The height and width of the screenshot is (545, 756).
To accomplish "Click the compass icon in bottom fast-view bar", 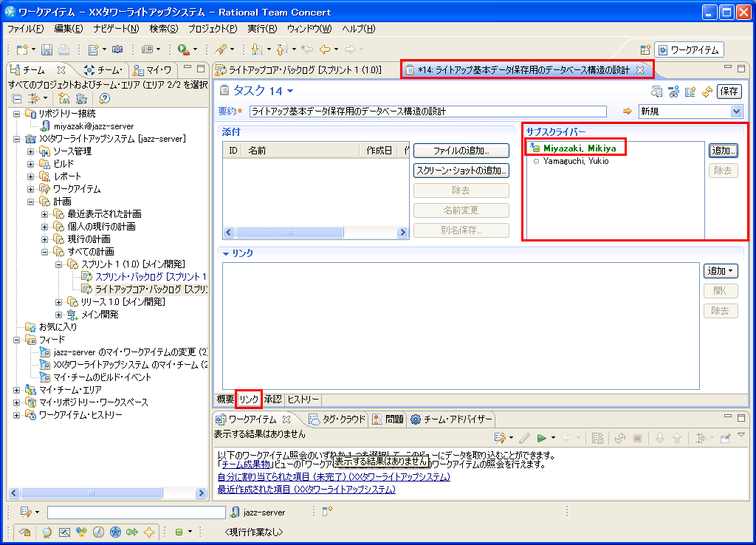I will [98, 532].
